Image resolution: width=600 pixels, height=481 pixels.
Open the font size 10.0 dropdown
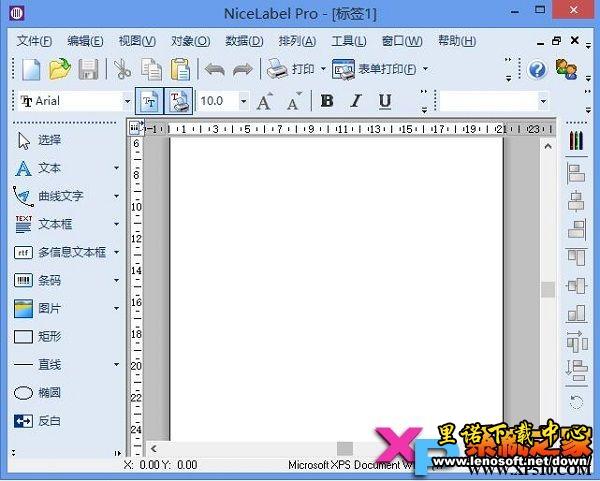coord(243,101)
